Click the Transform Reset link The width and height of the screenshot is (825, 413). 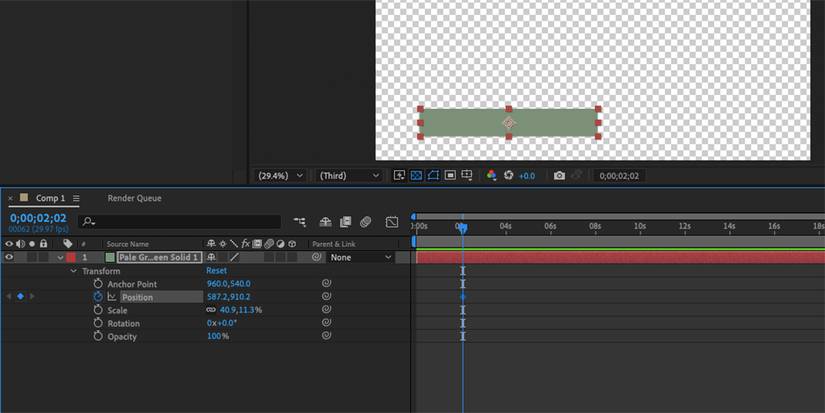pos(216,270)
